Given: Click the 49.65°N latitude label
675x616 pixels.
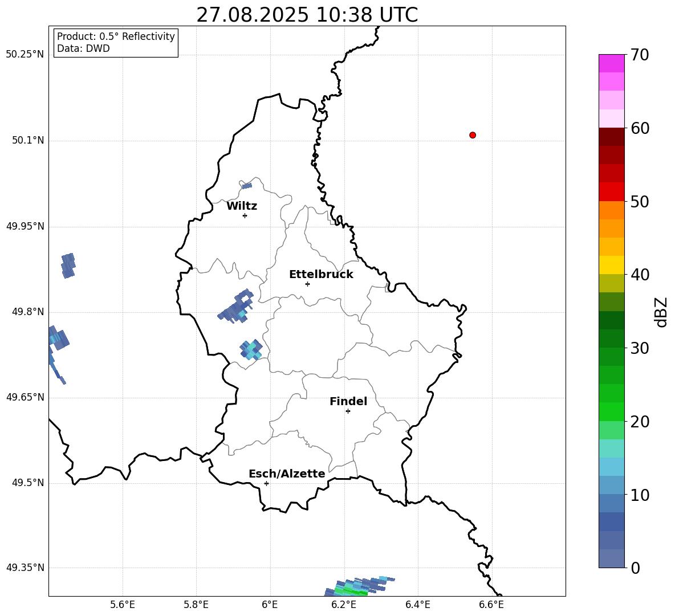Looking at the screenshot, I should (25, 397).
